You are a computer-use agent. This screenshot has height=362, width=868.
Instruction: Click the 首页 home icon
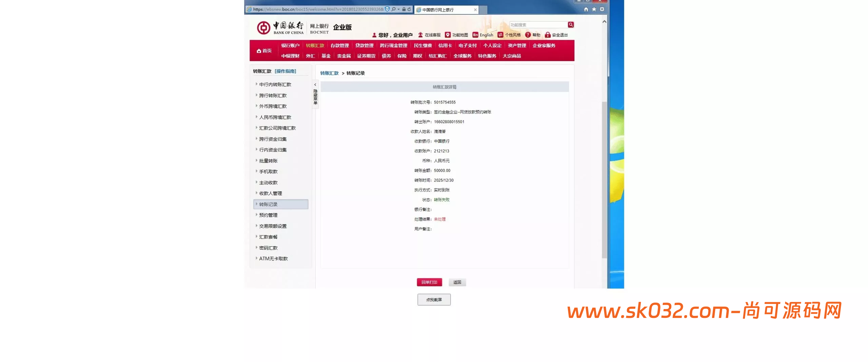pos(259,50)
